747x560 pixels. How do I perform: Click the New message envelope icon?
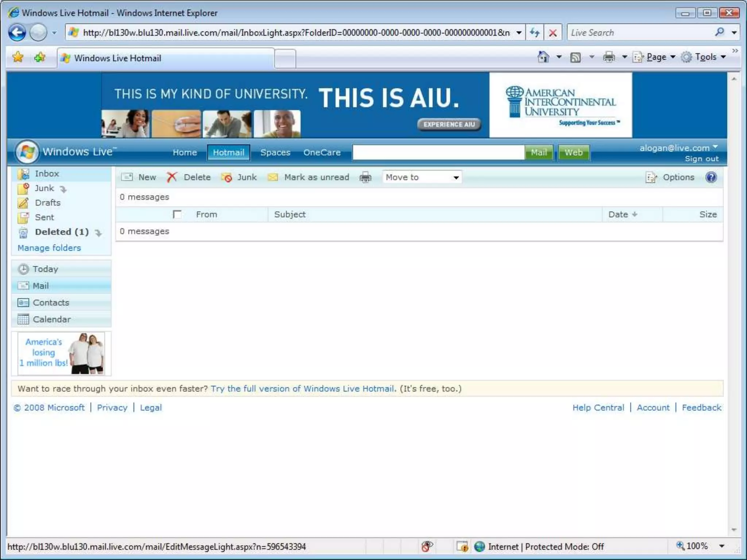(x=127, y=177)
